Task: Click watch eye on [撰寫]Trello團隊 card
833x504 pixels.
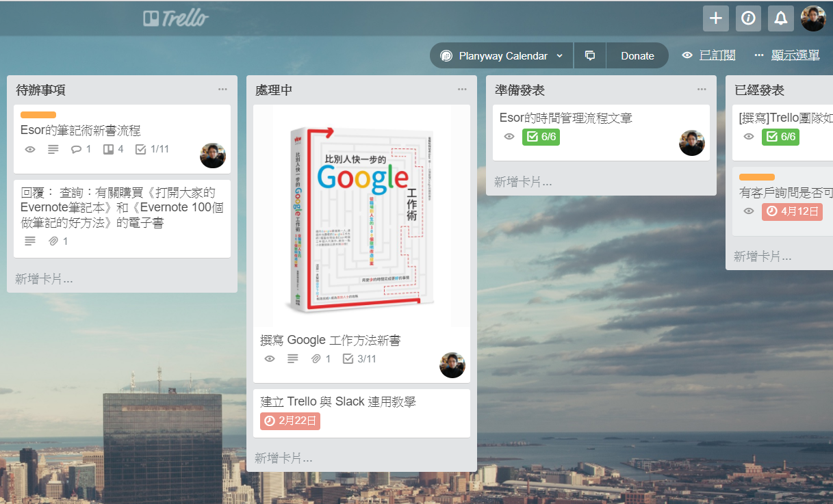Action: click(x=749, y=137)
